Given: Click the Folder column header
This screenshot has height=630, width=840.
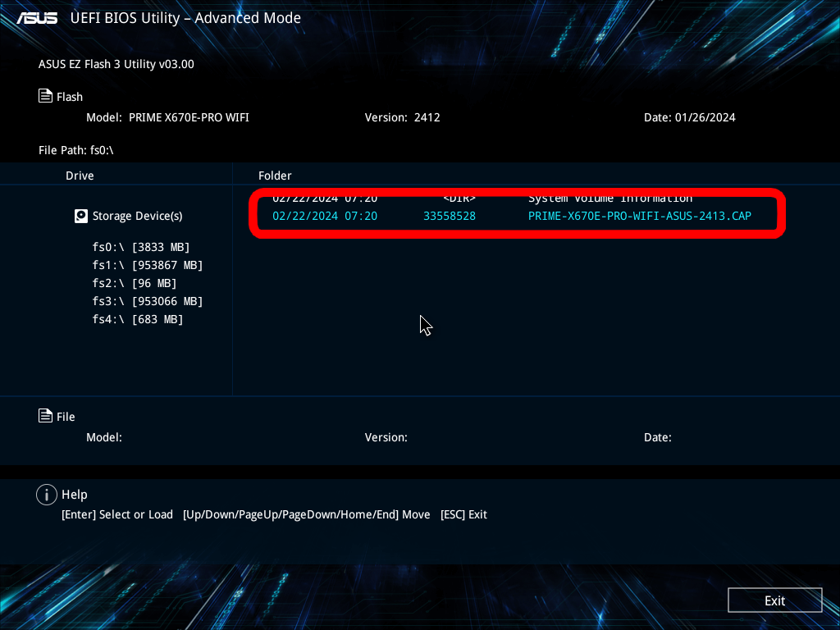Looking at the screenshot, I should click(275, 176).
